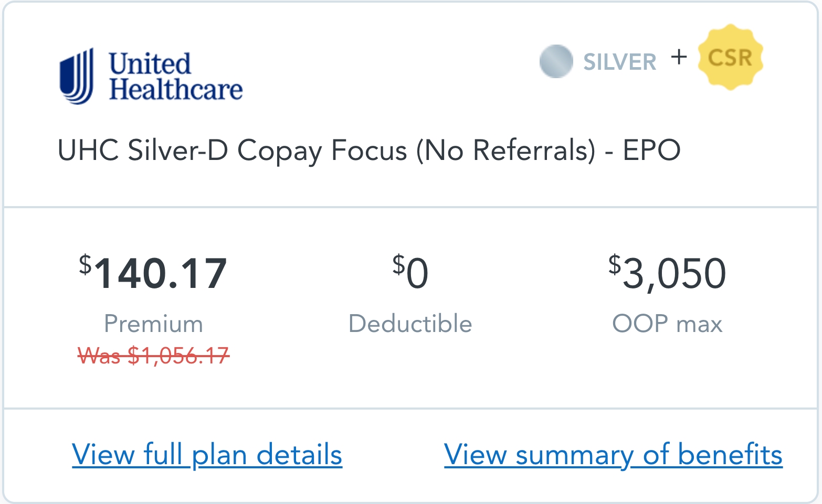Click the SILVER tier label

tap(620, 62)
